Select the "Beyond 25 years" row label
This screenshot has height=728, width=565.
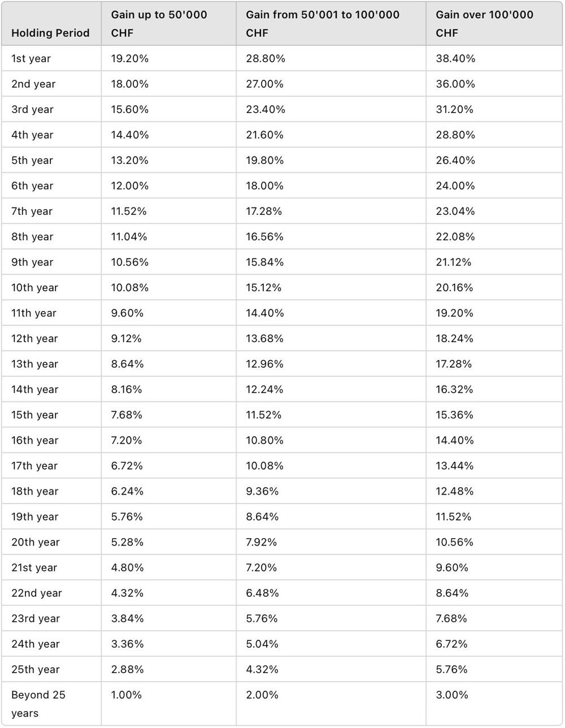(38, 704)
